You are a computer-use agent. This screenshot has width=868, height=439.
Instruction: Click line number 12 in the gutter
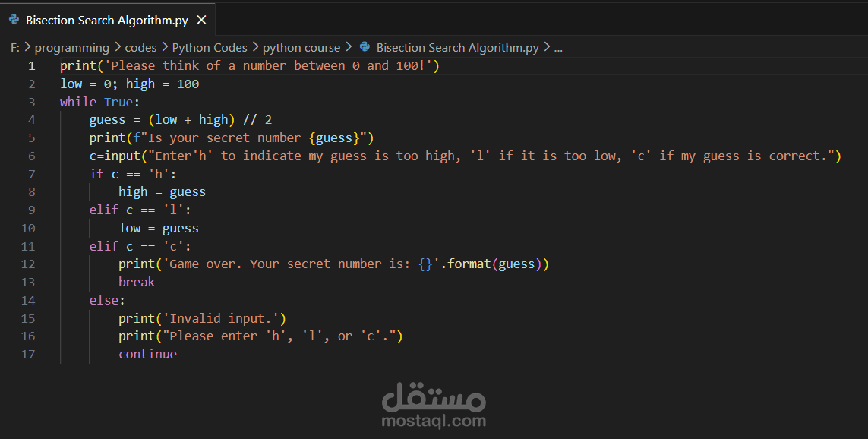point(28,264)
